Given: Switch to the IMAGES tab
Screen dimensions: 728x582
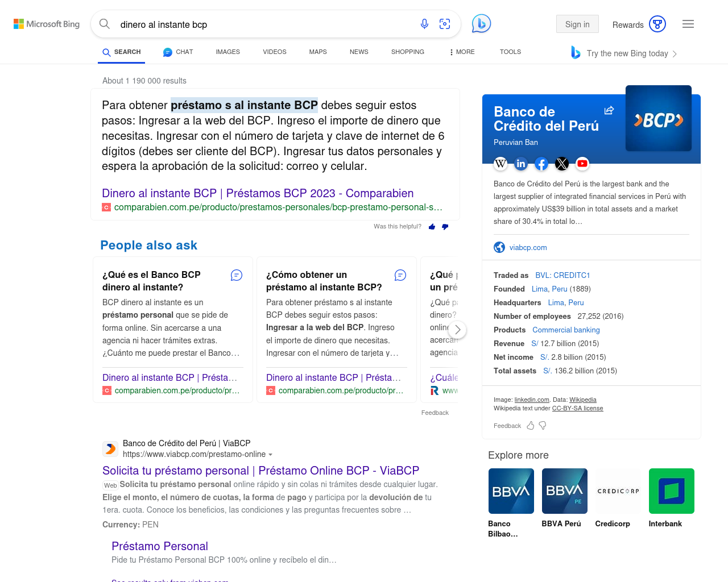Looking at the screenshot, I should (228, 52).
